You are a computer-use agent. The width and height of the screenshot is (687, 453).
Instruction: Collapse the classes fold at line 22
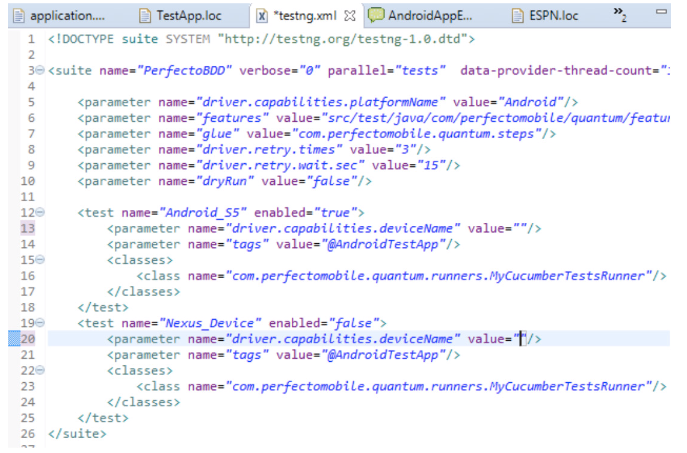pos(40,370)
